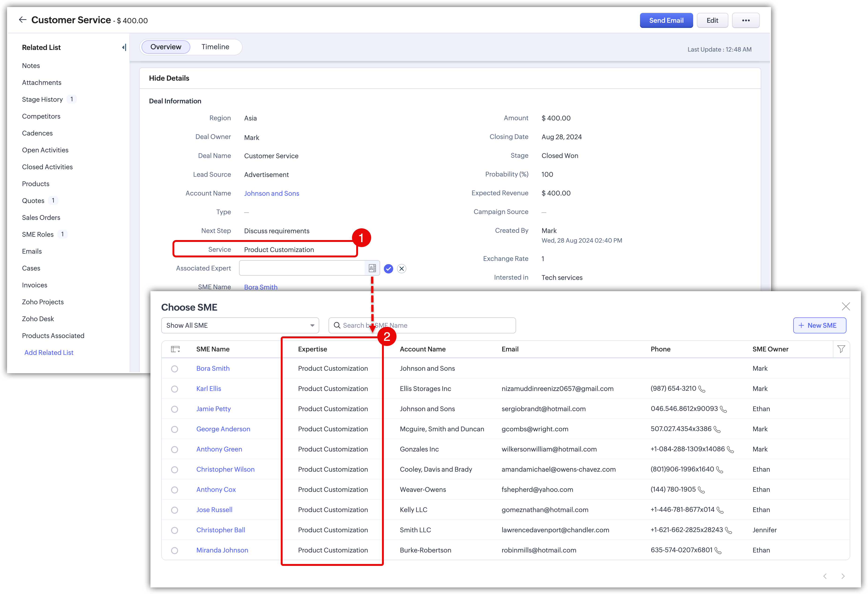The width and height of the screenshot is (868, 594).
Task: Confirm Associated Expert with blue checkmark
Action: 389,269
